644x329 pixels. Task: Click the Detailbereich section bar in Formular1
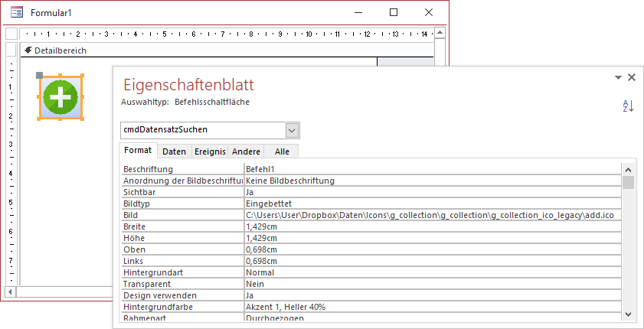227,50
